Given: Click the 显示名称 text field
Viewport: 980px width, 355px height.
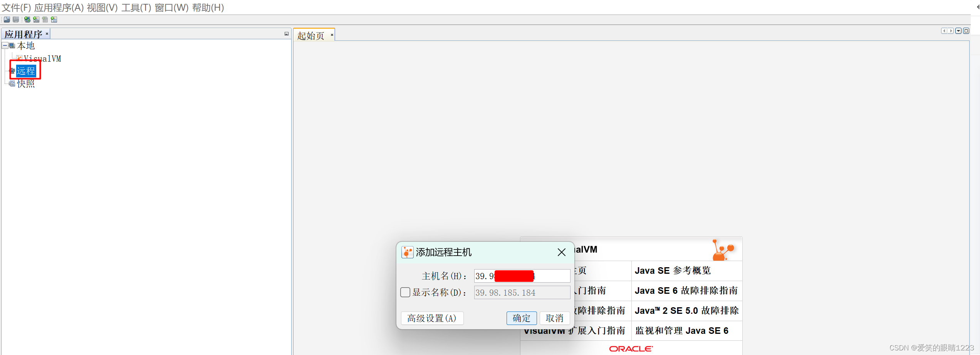Looking at the screenshot, I should 522,293.
